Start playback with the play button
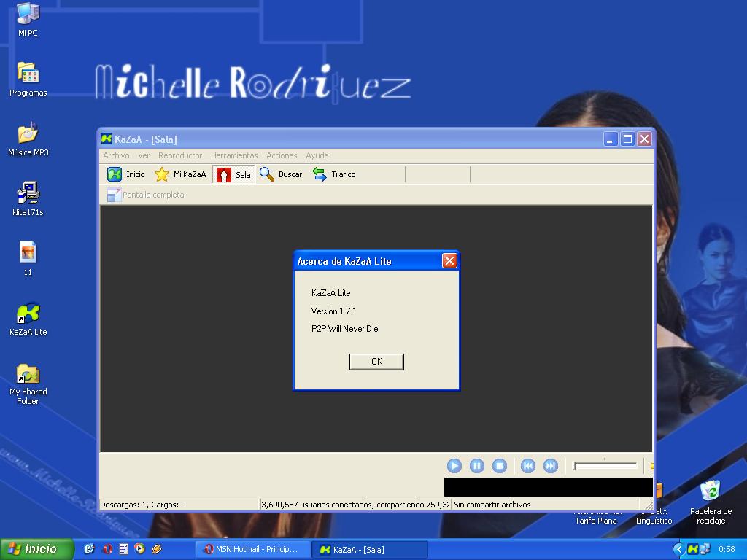This screenshot has height=560, width=747. click(454, 466)
